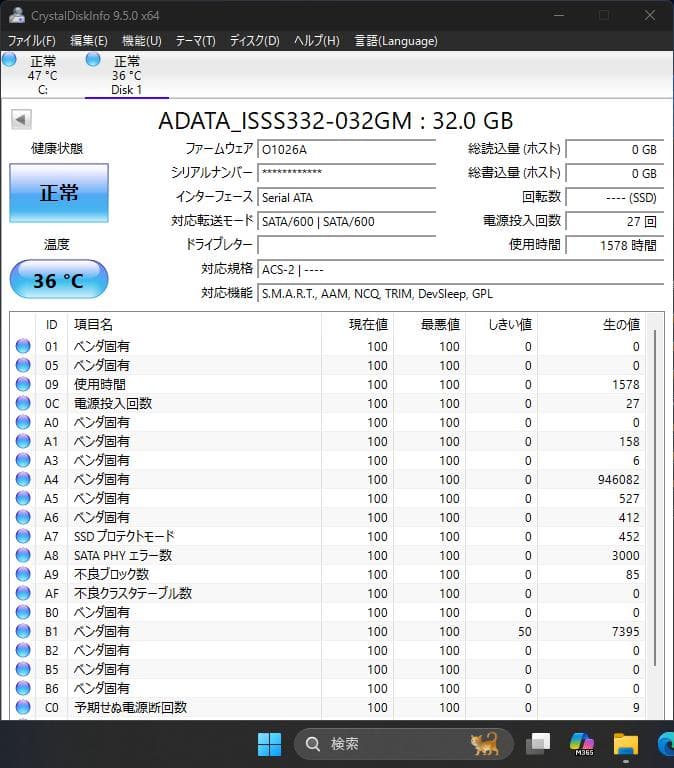Open the ヘルプ(H) menu
This screenshot has width=674, height=768.
tap(316, 41)
